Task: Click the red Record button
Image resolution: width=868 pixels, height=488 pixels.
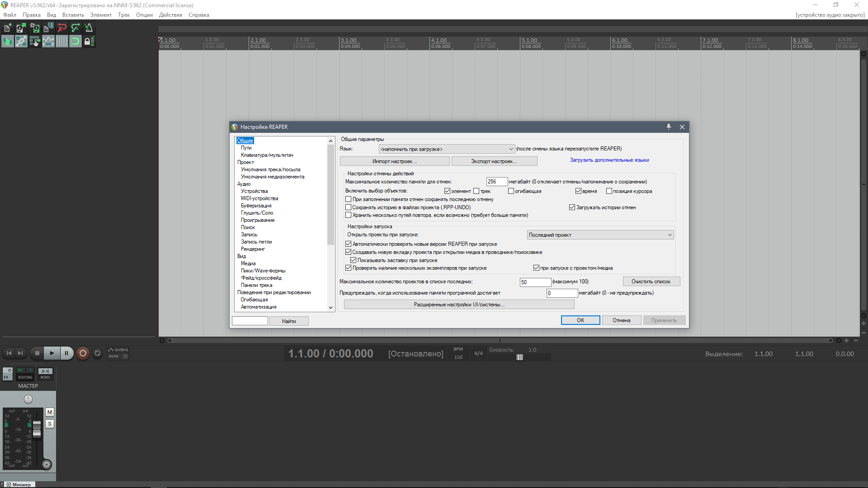Action: point(83,353)
